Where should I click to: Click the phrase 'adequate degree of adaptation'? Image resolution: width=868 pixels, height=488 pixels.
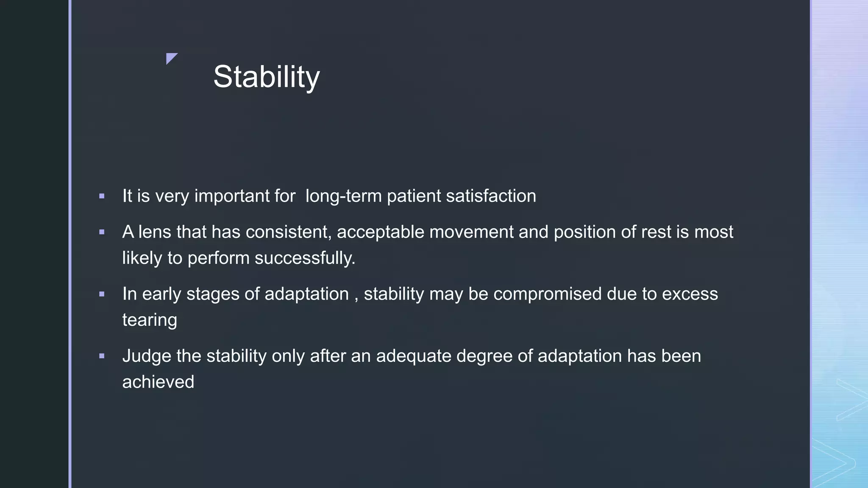(x=499, y=356)
